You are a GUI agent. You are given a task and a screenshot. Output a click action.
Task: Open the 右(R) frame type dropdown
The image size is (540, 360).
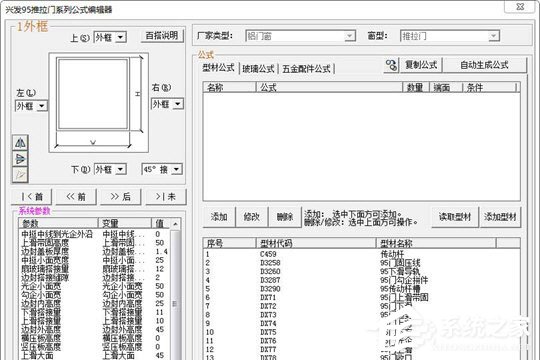167,104
